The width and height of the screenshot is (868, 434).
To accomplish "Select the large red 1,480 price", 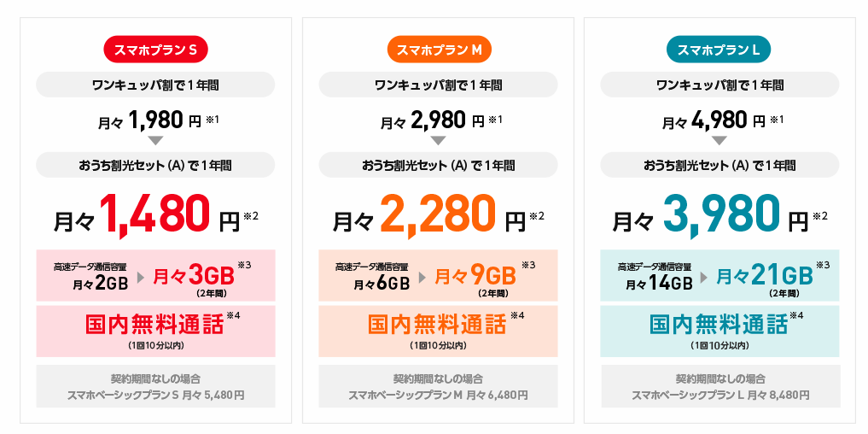I will [155, 214].
